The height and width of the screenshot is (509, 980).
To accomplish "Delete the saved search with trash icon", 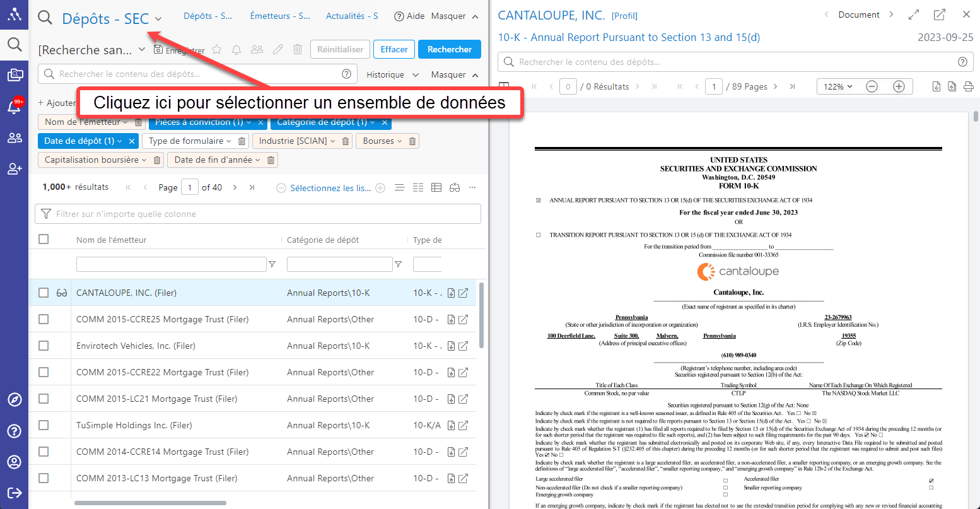I will pos(298,49).
